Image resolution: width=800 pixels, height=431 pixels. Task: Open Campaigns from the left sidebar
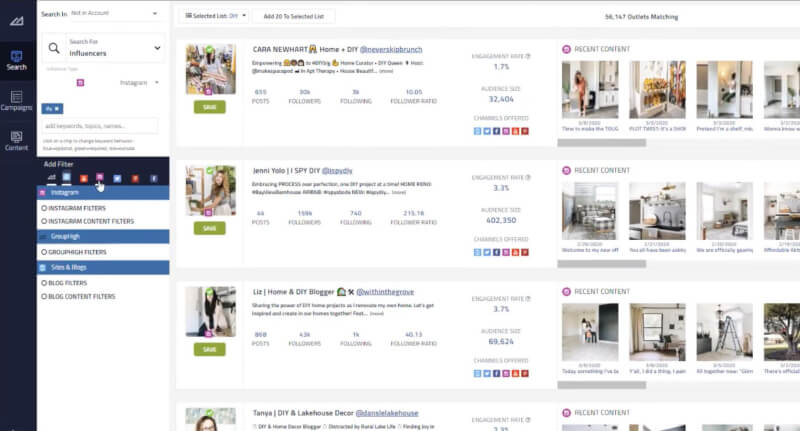pyautogui.click(x=16, y=100)
